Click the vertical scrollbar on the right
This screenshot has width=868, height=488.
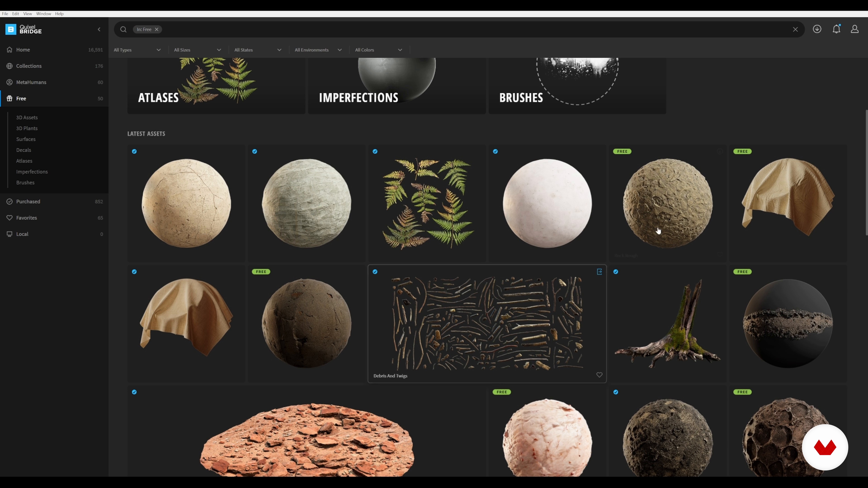pos(866,172)
